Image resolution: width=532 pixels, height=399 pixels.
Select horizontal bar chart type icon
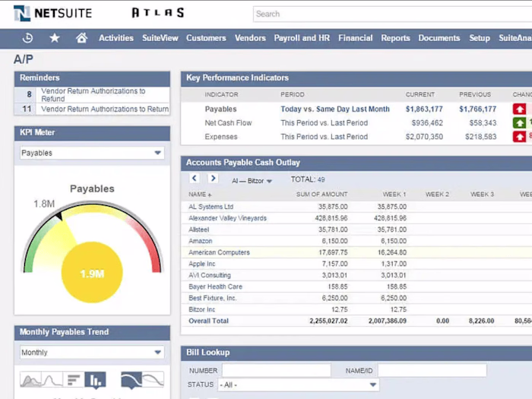pyautogui.click(x=74, y=380)
